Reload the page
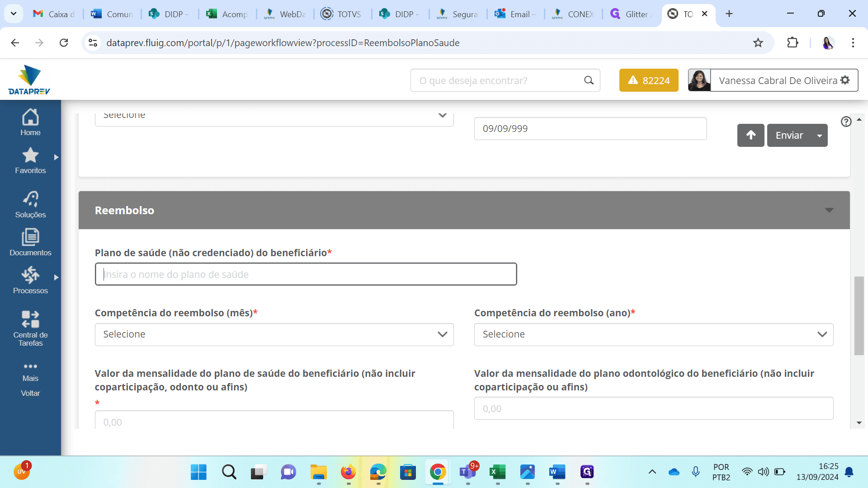 coord(64,42)
